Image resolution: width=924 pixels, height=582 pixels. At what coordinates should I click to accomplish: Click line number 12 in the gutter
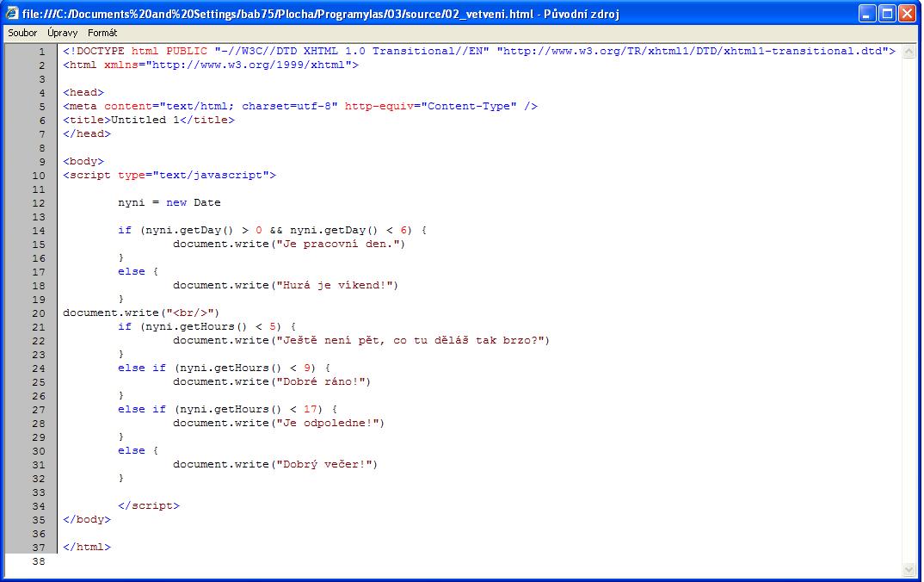click(38, 202)
